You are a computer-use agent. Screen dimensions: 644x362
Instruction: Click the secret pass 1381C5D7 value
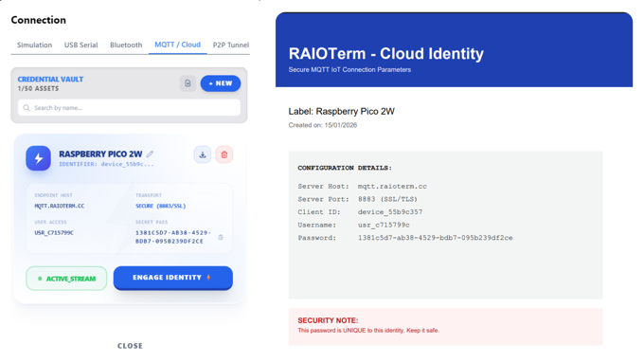(173, 237)
